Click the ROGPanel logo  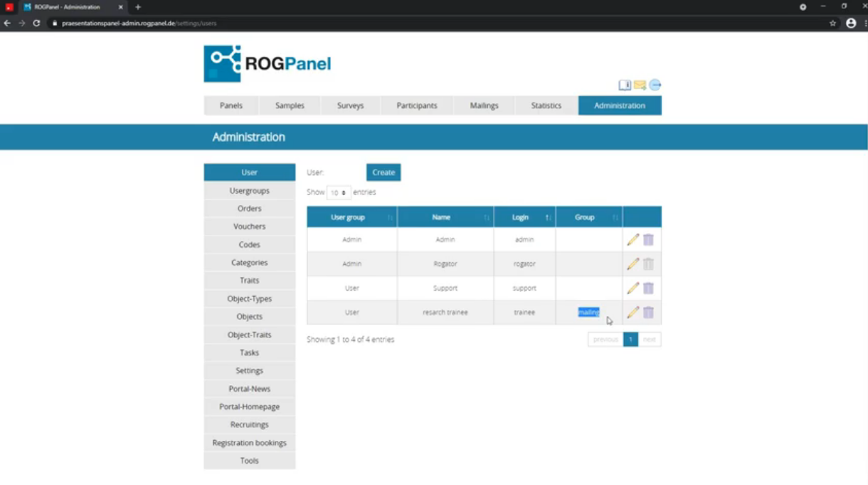coord(268,63)
